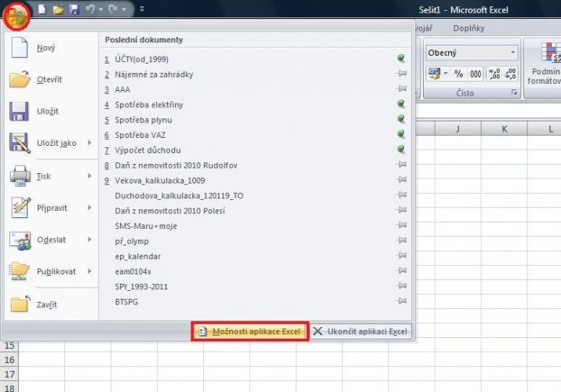Click Undo arrow in quick access toolbar

click(x=90, y=9)
